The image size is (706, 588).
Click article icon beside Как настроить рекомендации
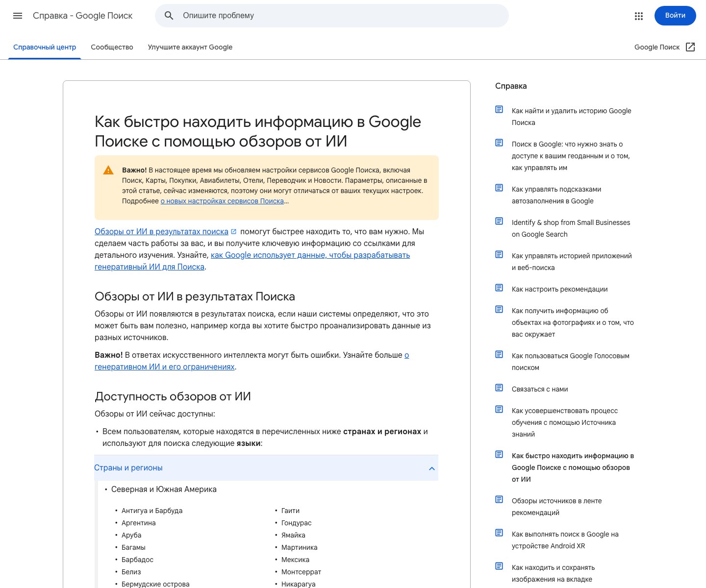pos(499,288)
